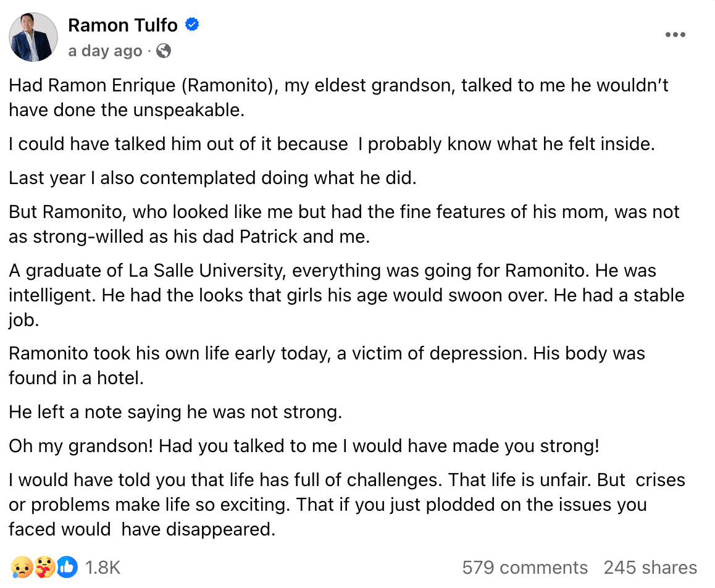Click the paragraph starting 'Had Ramon Enrique'
Image resolution: width=715 pixels, height=588 pixels.
tap(338, 98)
